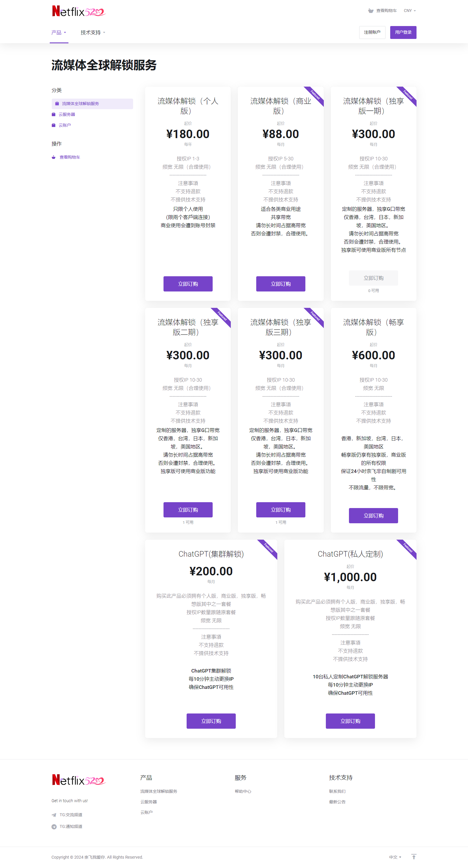Expand the 技术支持 navigation dropdown
Screen dimensions: 468x868
point(93,33)
